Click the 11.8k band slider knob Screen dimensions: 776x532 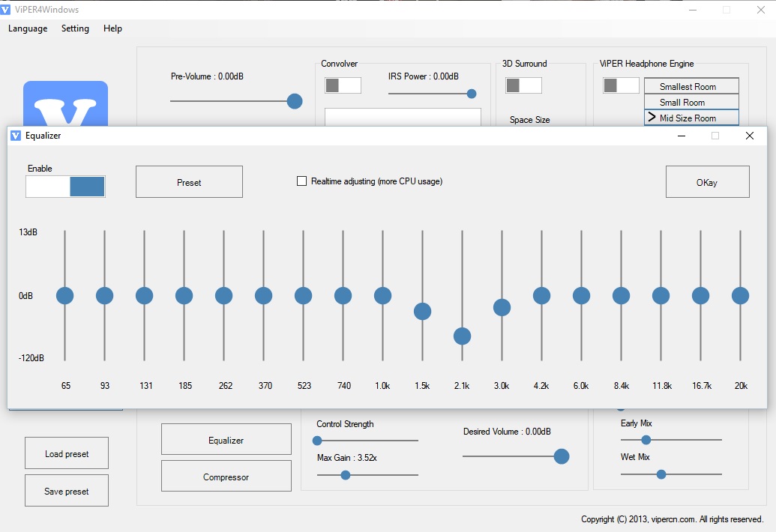[x=661, y=296]
